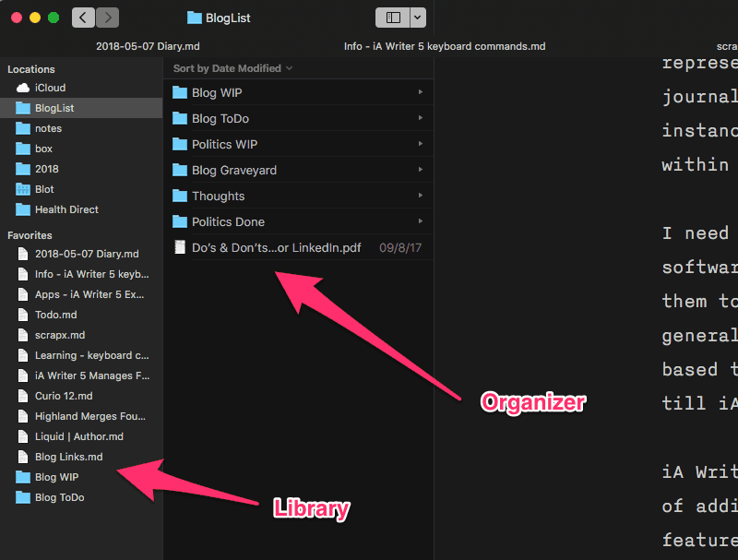This screenshot has width=738, height=560.
Task: Expand Politics WIP with its disclosure arrow
Action: 421,144
